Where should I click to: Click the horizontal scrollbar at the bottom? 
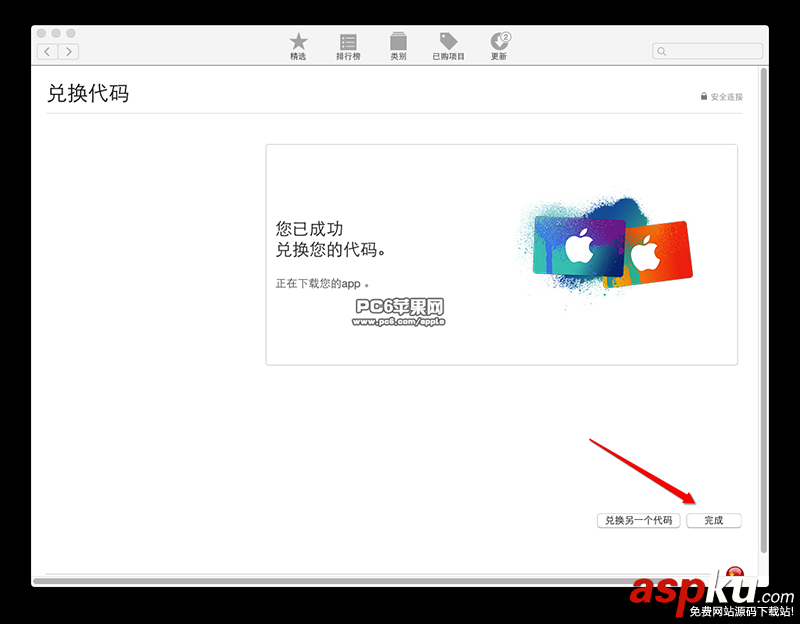(x=380, y=581)
